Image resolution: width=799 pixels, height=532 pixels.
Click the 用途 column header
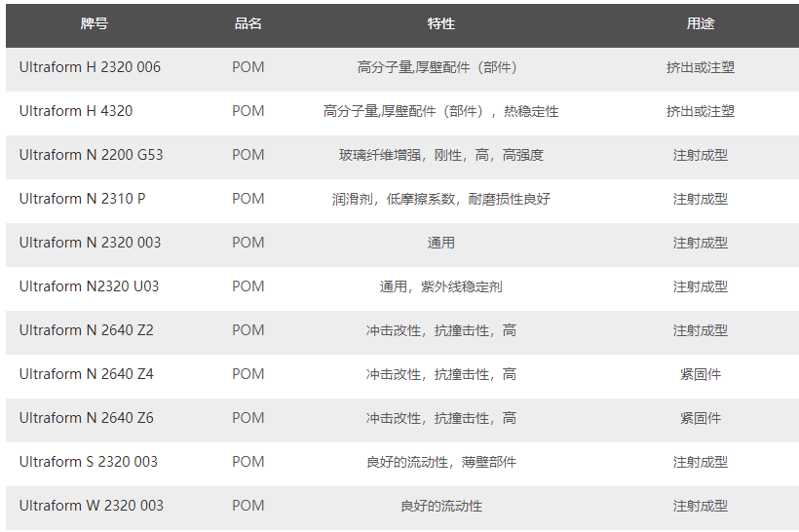(700, 24)
